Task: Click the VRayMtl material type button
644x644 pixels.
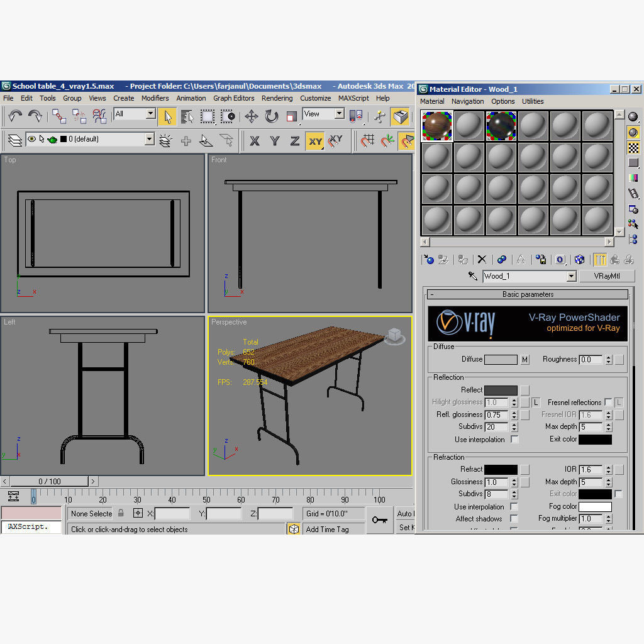Action: point(607,276)
